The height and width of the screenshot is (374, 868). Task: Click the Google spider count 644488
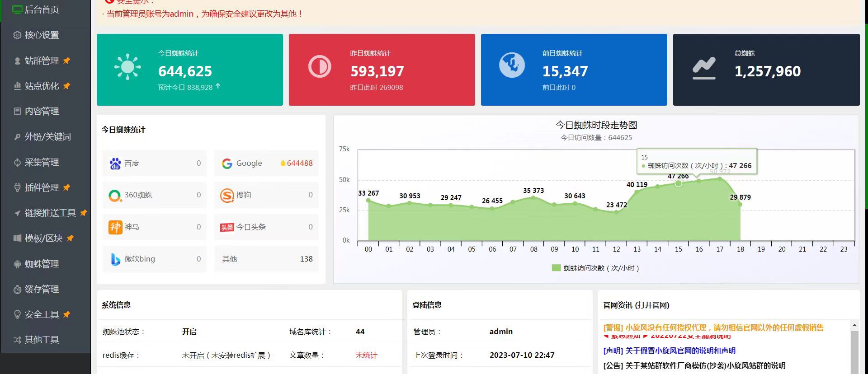pyautogui.click(x=300, y=164)
